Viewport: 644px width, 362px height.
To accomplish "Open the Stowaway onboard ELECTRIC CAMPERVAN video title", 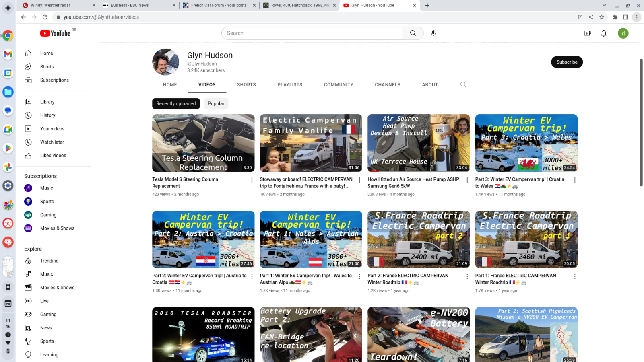I will click(306, 183).
